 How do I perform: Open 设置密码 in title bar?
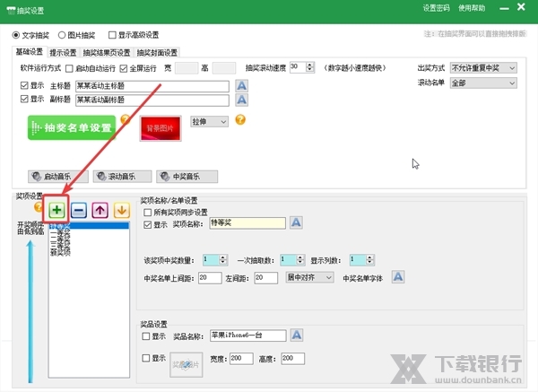[x=436, y=8]
